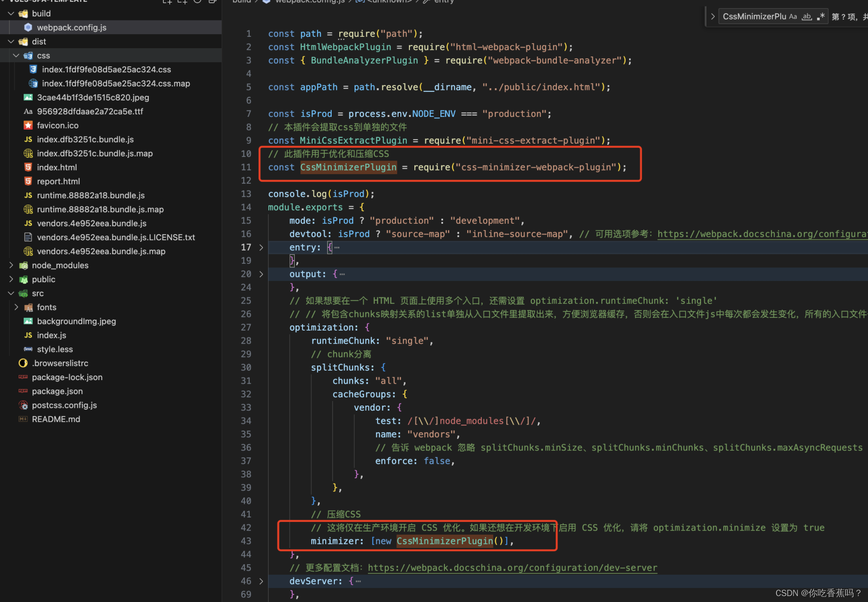Open the webpack.docschina.org configuration link on line 16
Image resolution: width=868 pixels, height=602 pixels.
762,234
